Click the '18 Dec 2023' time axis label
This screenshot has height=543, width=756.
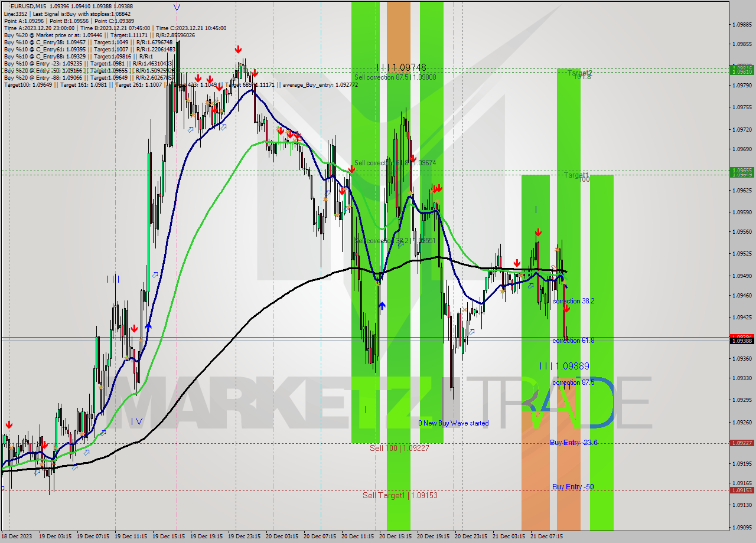[17, 537]
